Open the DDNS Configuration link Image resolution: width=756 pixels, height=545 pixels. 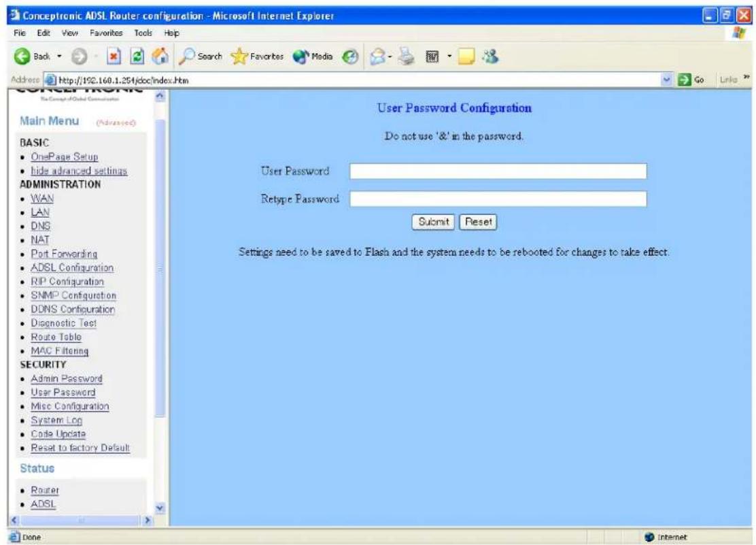73,310
